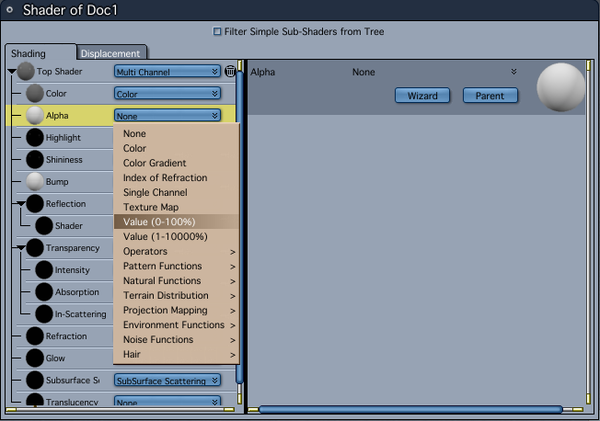The height and width of the screenshot is (421, 600).
Task: Select the Highlight channel preview sphere
Action: tap(34, 137)
